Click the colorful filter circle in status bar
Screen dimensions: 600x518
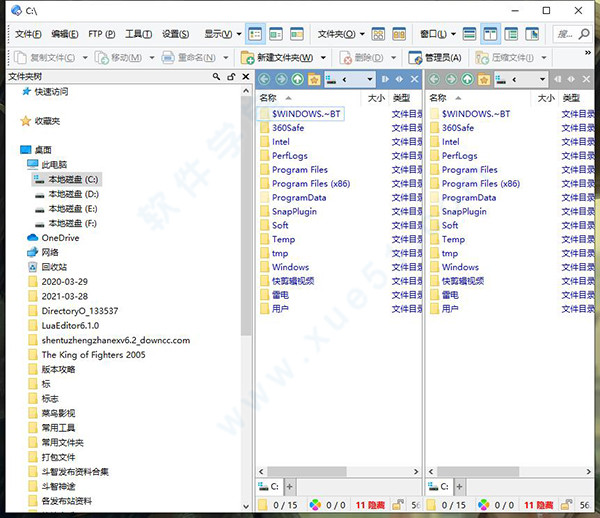pyautogui.click(x=319, y=506)
